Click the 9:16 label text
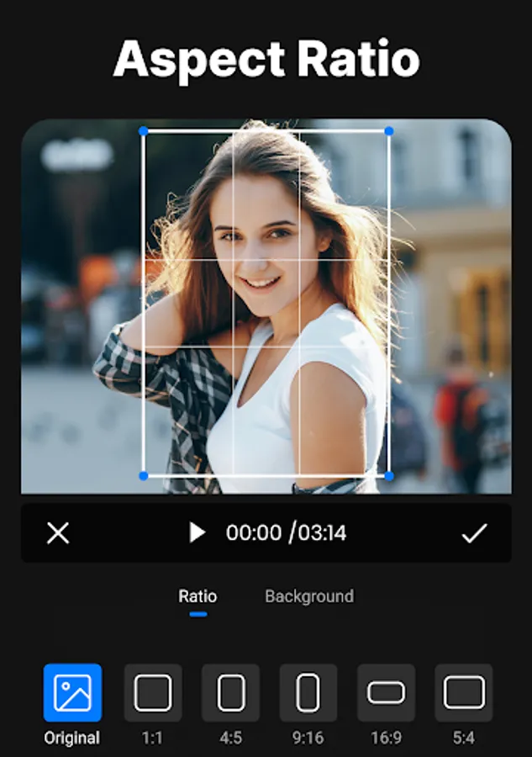 click(308, 738)
